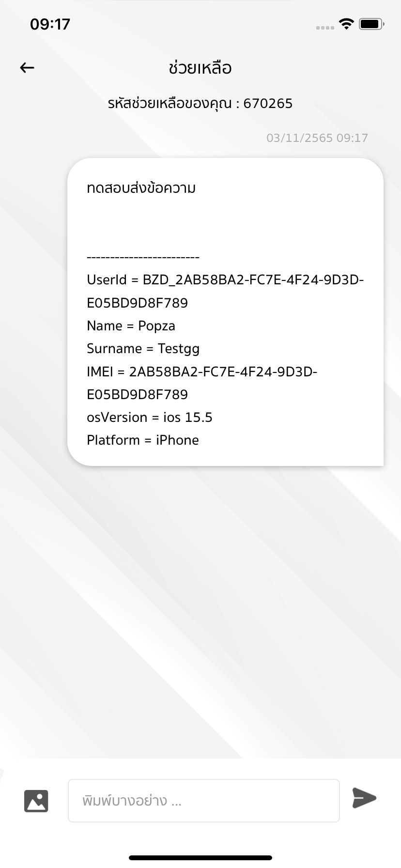The image size is (401, 868).
Task: Tap the battery indicator in the status bar
Action: coord(372,24)
